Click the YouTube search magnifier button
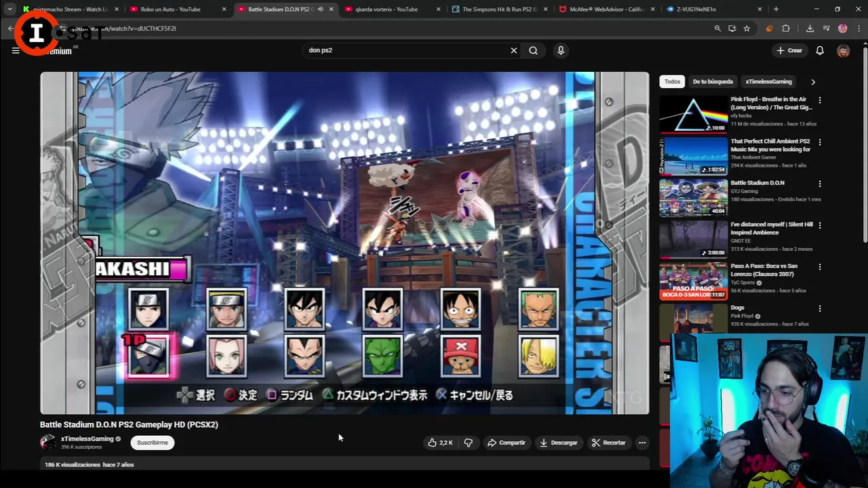The width and height of the screenshot is (868, 488). (534, 50)
